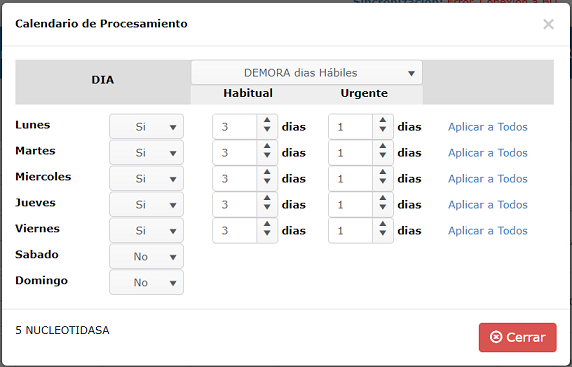The width and height of the screenshot is (572, 367).
Task: Decrease Jueves Urgente days with down arrow
Action: [x=383, y=207]
